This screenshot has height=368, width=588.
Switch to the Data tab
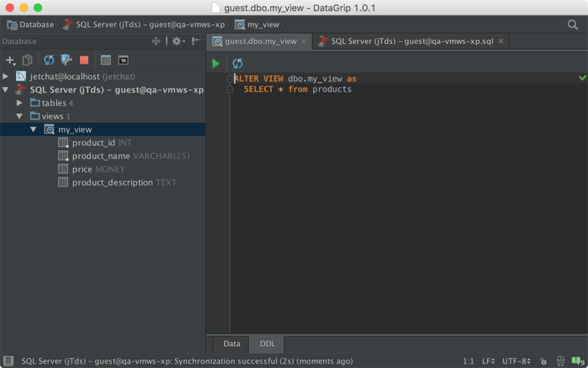pyautogui.click(x=232, y=344)
